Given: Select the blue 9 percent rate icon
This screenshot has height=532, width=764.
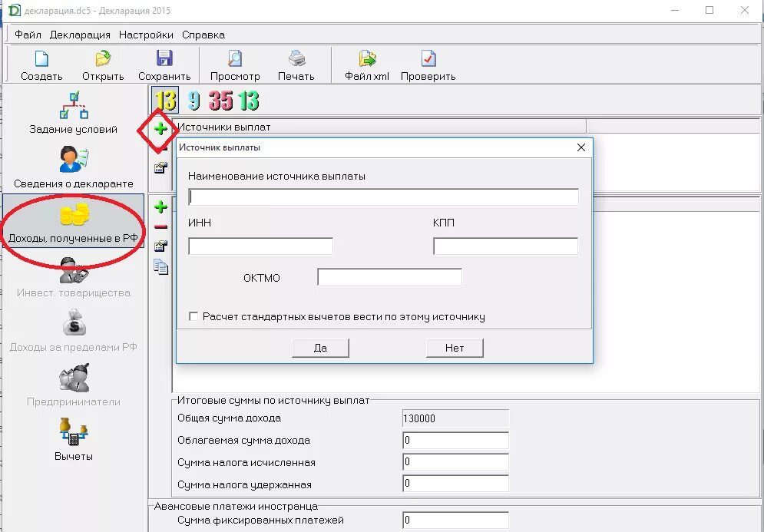Looking at the screenshot, I should pos(194,100).
